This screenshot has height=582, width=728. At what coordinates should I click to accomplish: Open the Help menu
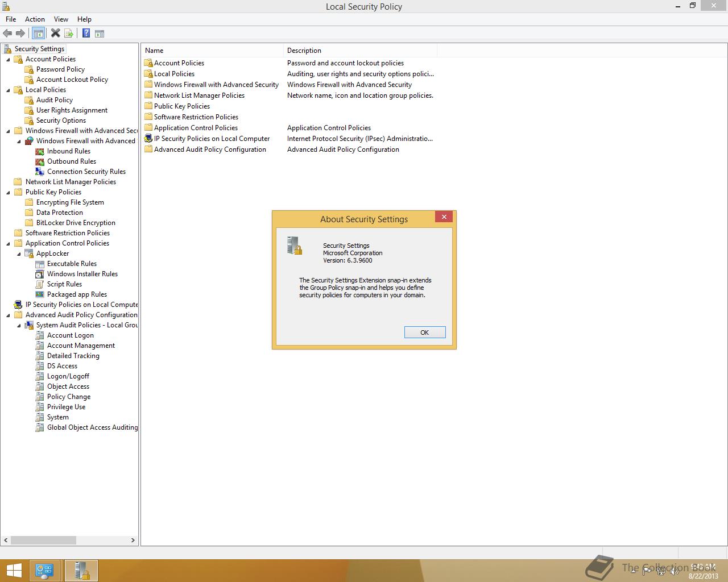tap(84, 19)
